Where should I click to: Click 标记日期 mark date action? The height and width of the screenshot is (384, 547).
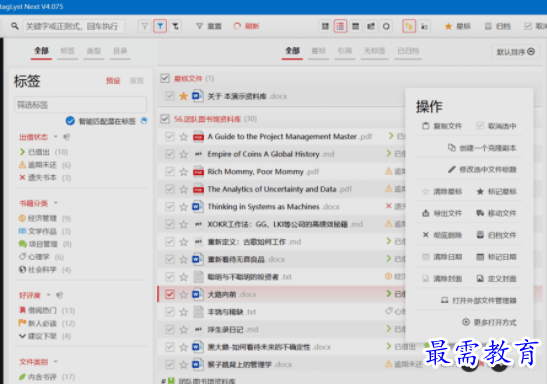pos(496,257)
